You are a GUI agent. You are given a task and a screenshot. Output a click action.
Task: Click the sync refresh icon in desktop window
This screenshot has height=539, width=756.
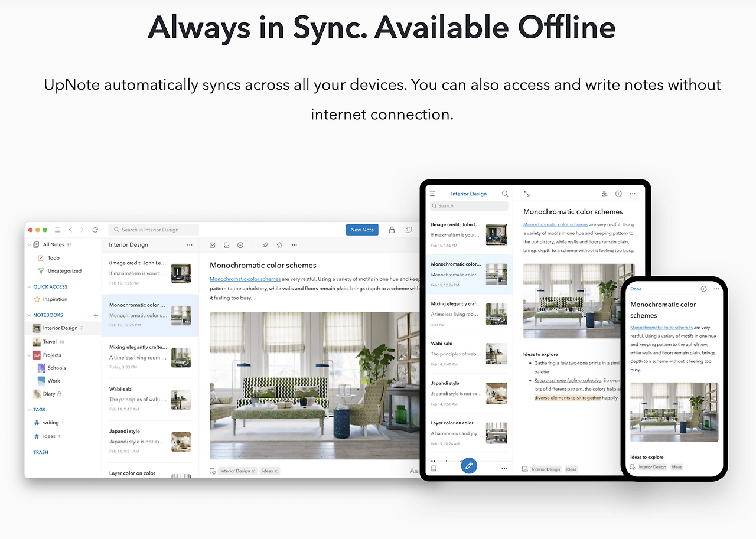point(95,230)
